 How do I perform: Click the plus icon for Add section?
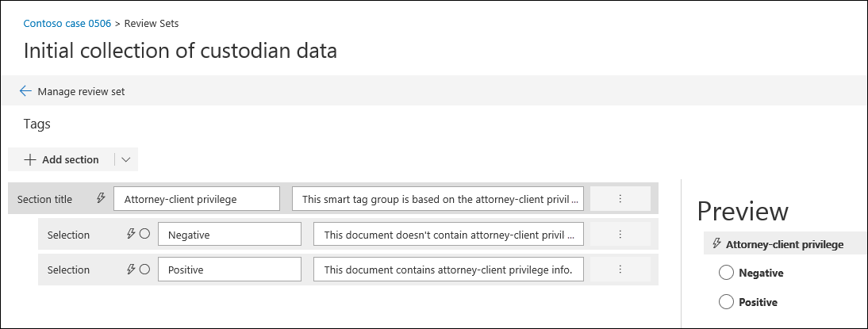point(30,159)
